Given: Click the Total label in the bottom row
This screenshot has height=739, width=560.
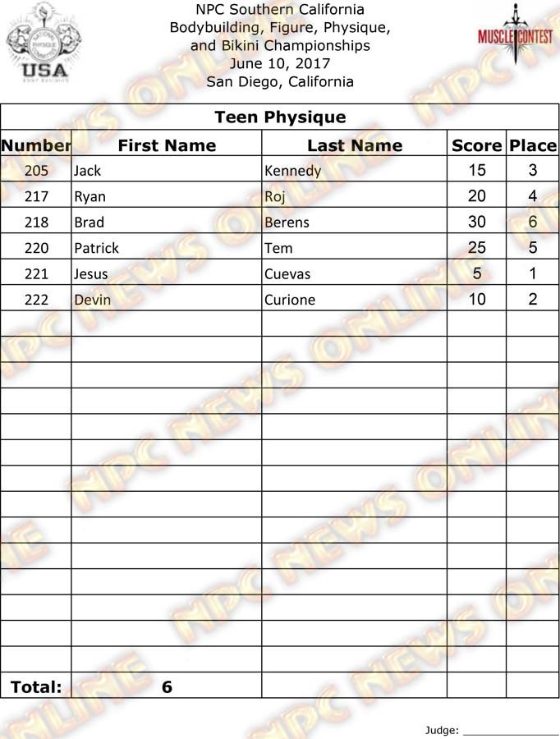Looking at the screenshot, I should point(36,686).
